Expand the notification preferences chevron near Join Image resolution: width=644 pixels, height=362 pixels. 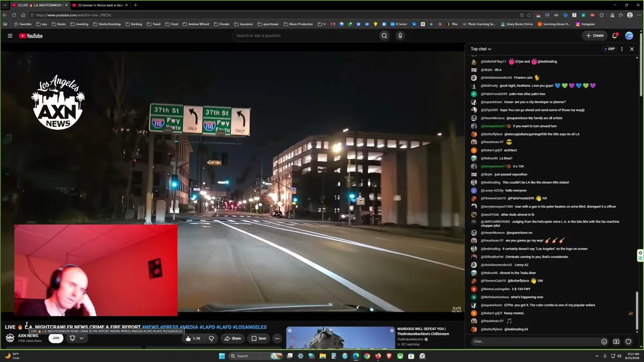tap(81, 338)
